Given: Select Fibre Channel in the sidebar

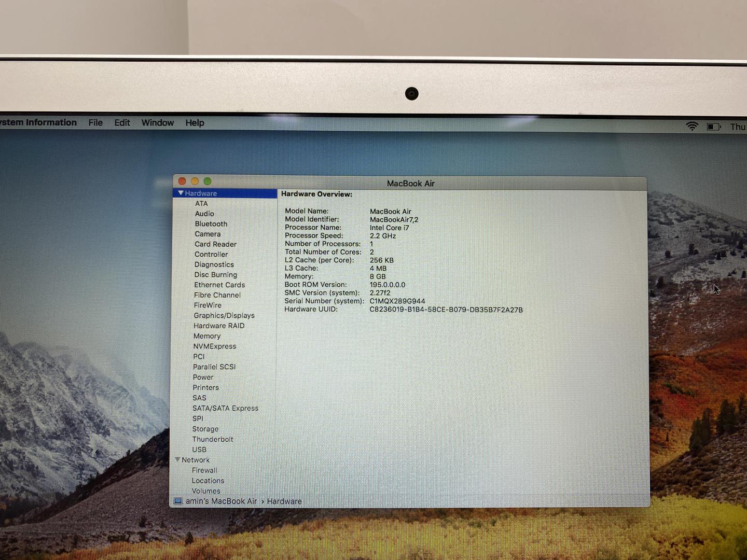Looking at the screenshot, I should tap(217, 295).
